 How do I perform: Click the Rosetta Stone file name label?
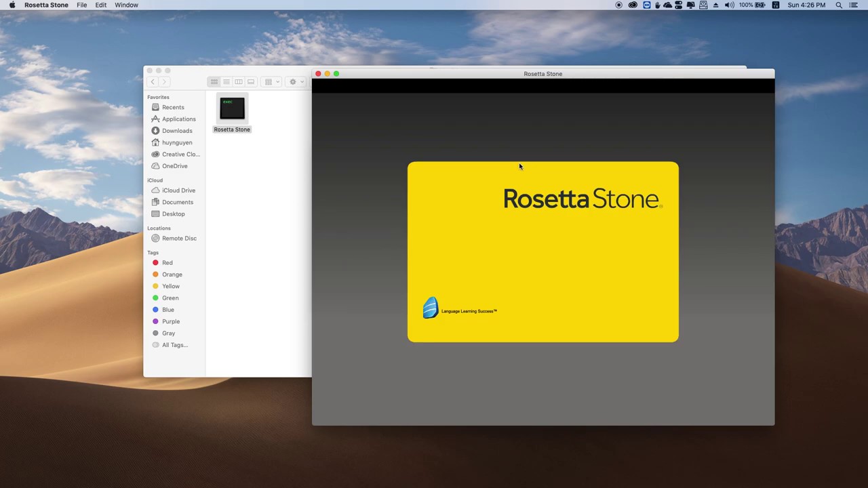point(232,129)
